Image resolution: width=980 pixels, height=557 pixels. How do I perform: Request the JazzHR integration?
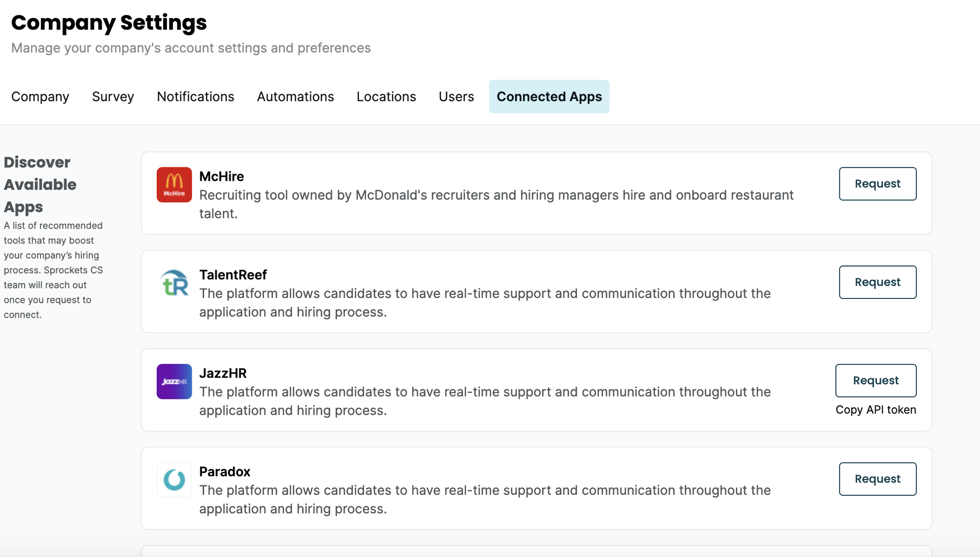(876, 381)
